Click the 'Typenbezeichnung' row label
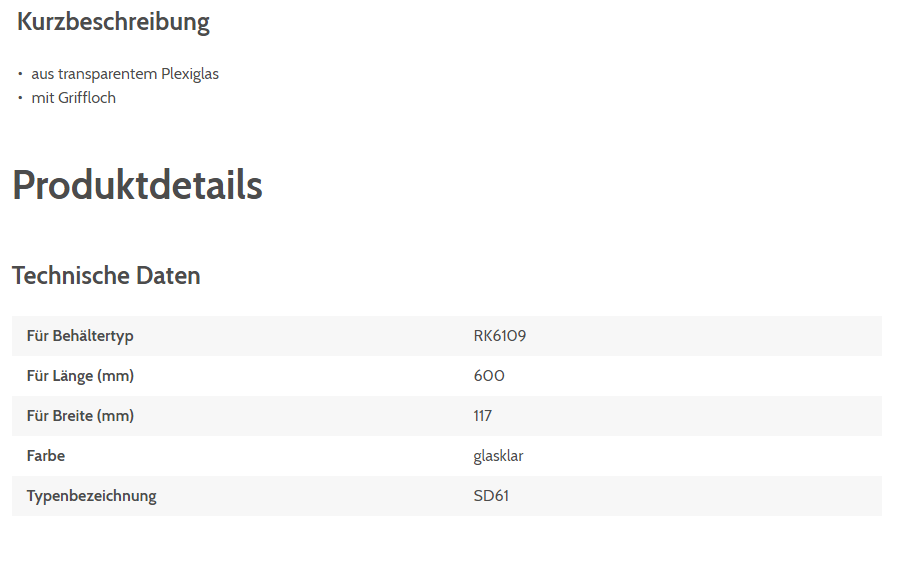This screenshot has height=565, width=897. 92,496
